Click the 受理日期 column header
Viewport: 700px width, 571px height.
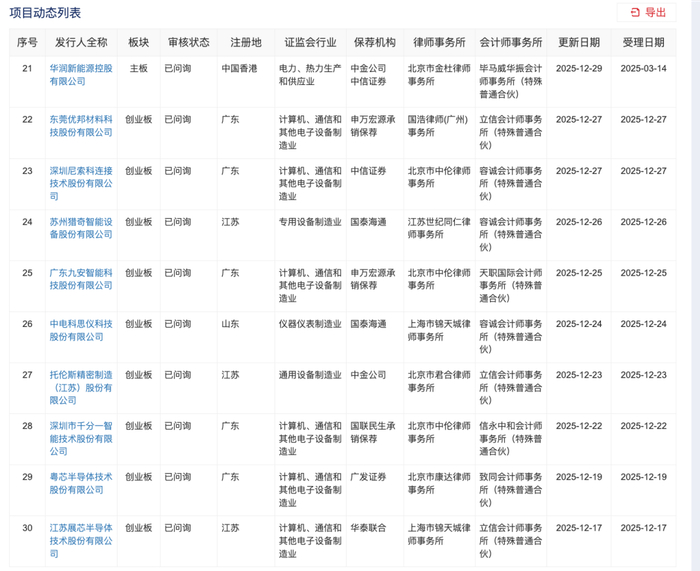tap(643, 42)
